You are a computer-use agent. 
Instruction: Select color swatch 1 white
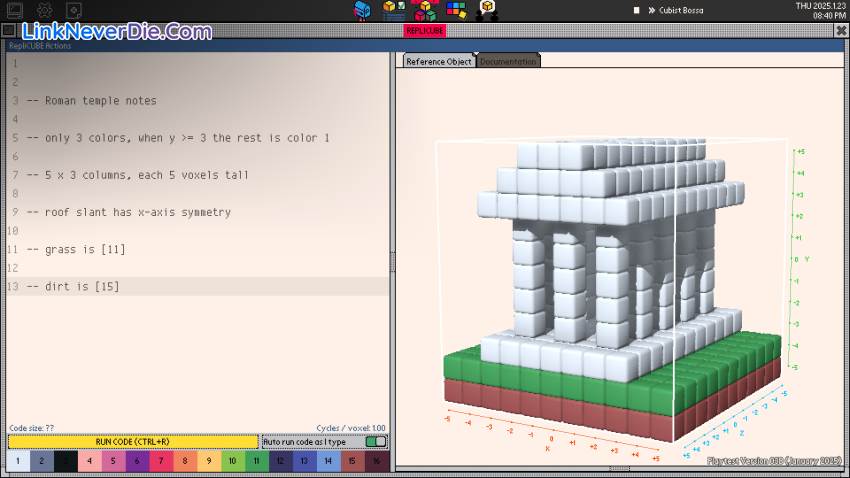pos(17,461)
